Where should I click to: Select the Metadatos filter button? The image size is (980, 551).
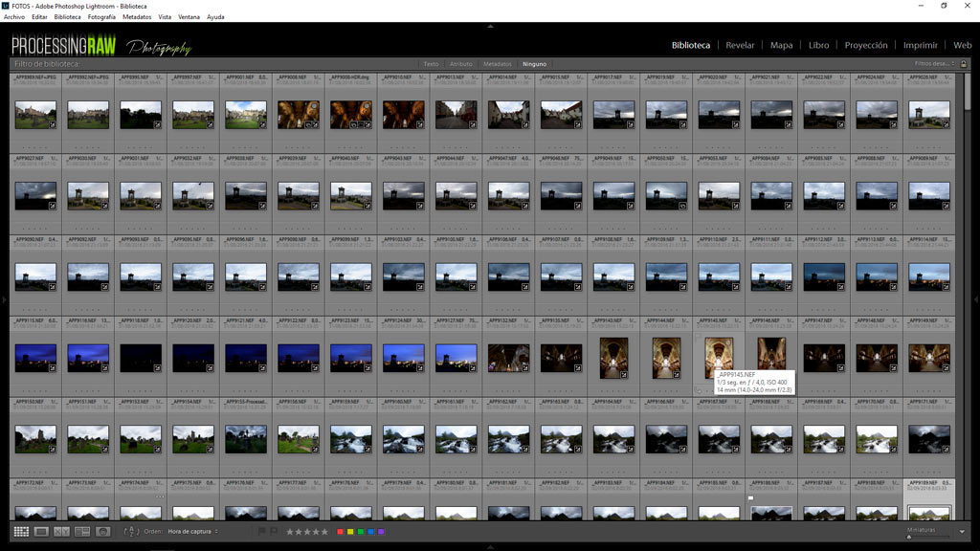pyautogui.click(x=497, y=64)
